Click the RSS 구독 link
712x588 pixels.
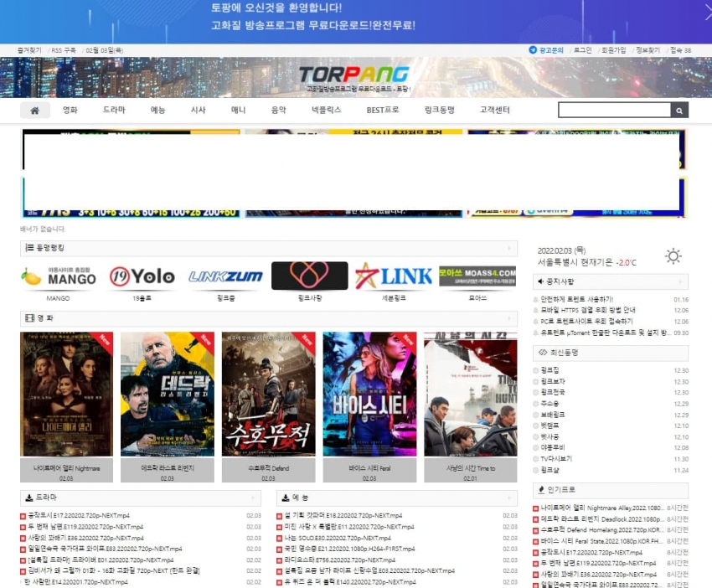pyautogui.click(x=64, y=50)
